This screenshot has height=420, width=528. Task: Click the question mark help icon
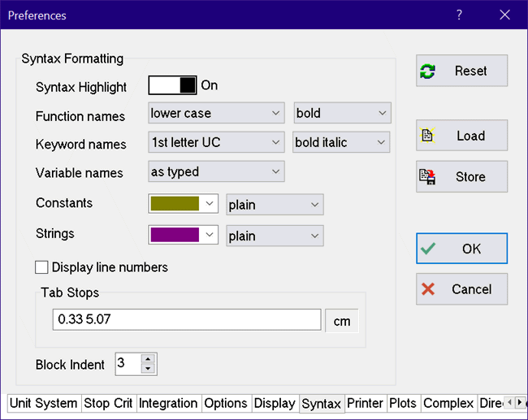[x=459, y=15]
